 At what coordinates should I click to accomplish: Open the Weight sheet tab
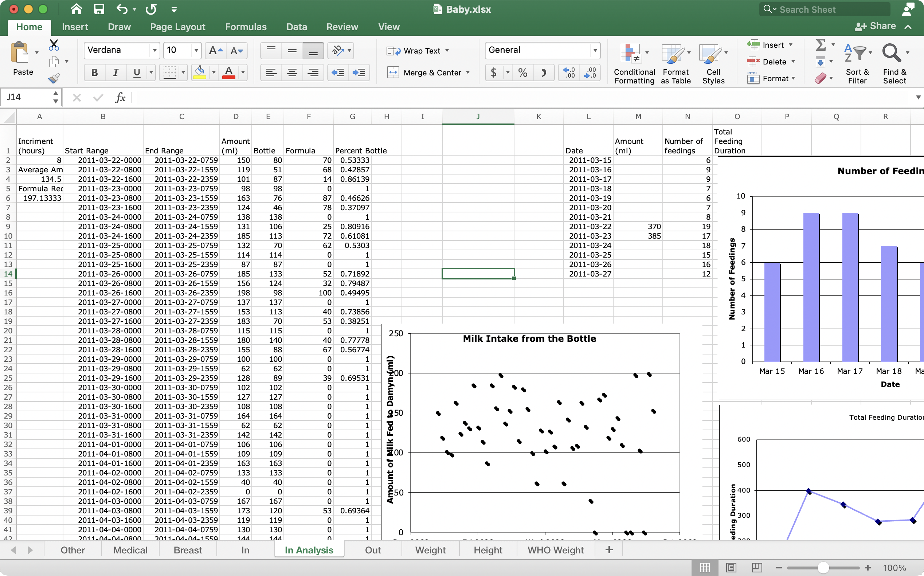click(x=430, y=550)
